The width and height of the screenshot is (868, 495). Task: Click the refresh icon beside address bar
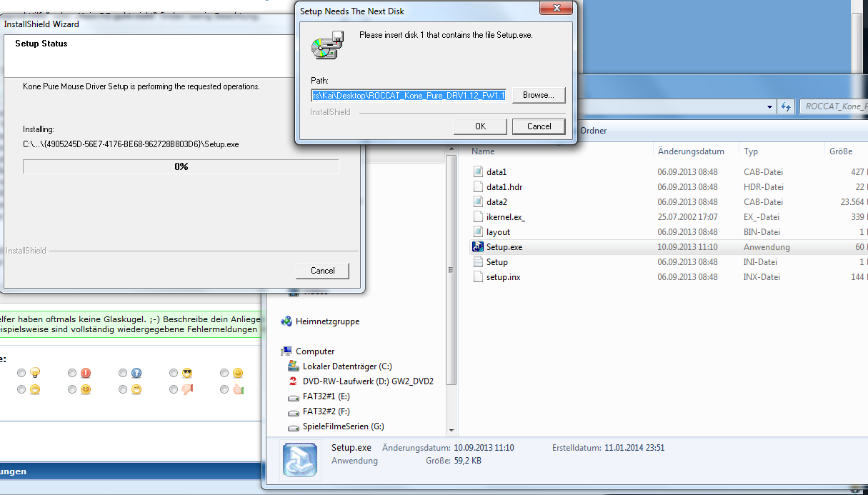[786, 106]
